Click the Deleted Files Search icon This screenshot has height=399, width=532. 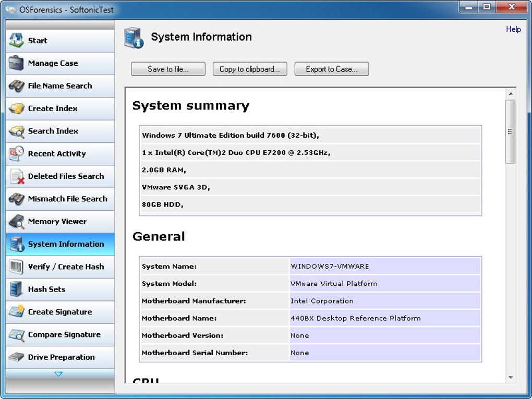click(17, 176)
